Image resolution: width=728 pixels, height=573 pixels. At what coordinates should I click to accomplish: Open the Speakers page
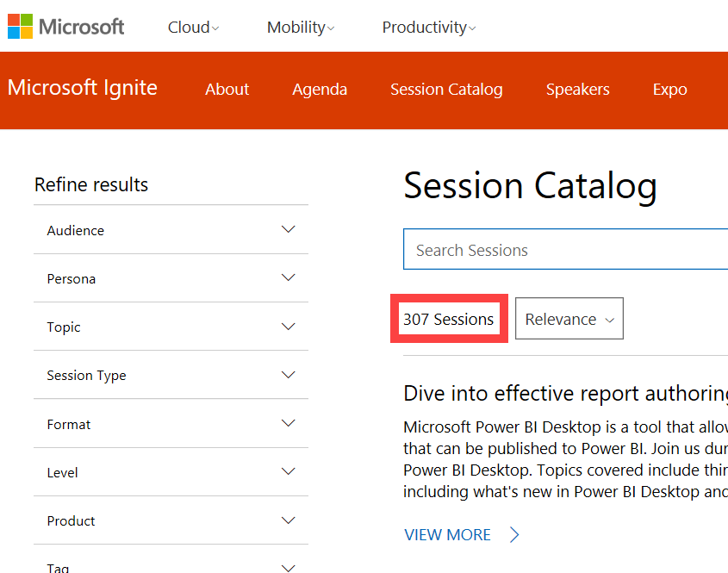click(577, 90)
